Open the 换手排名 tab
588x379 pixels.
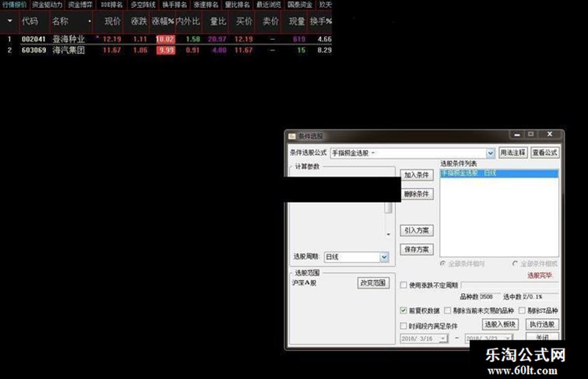coord(174,4)
